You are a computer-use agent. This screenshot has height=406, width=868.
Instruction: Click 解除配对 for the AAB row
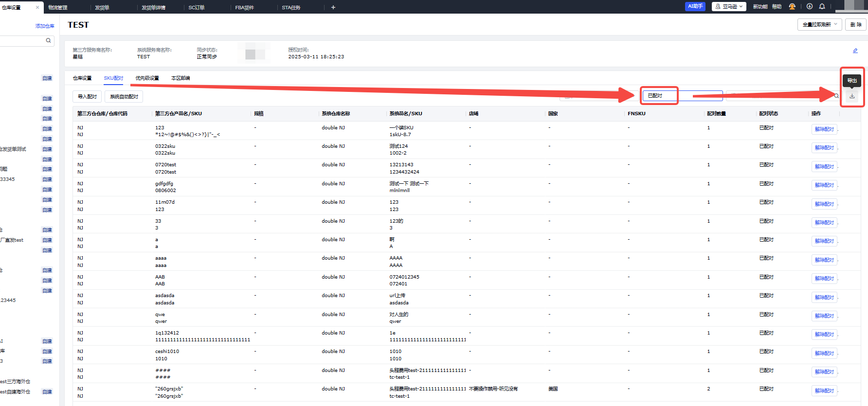pos(824,279)
